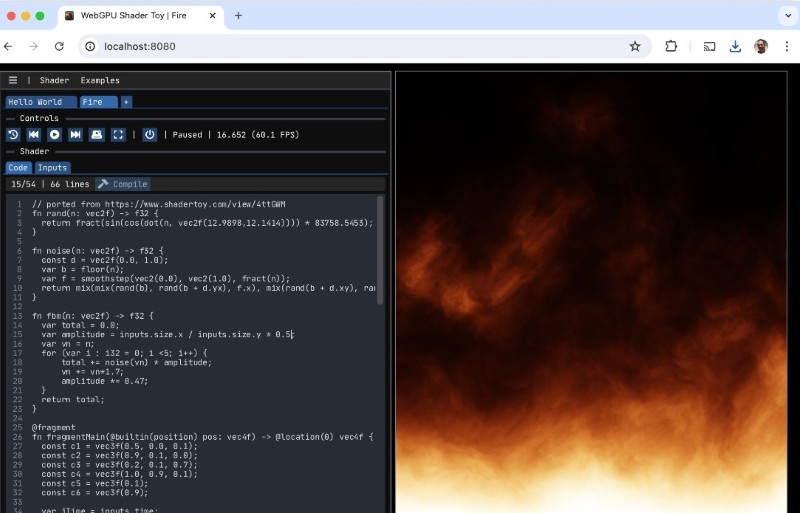This screenshot has height=513, width=800.
Task: Reload the page with the browser refresh icon
Action: tap(59, 46)
